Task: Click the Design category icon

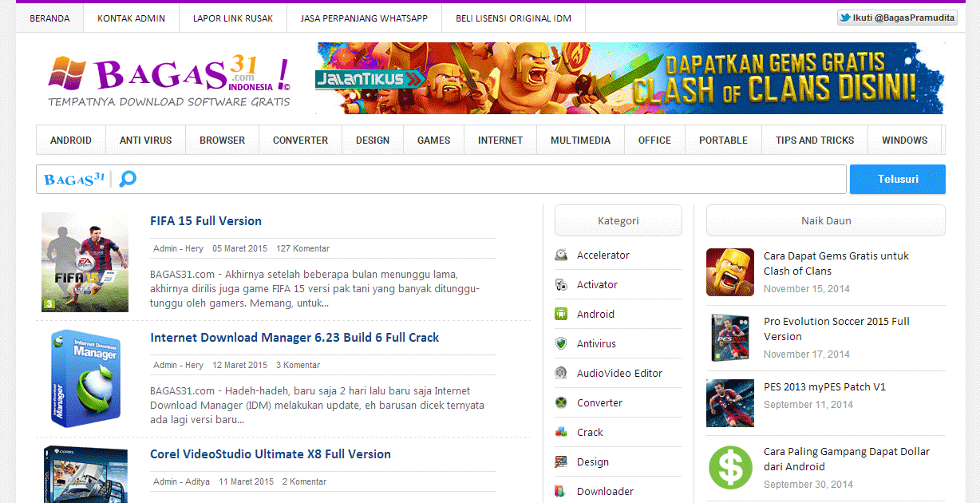Action: coord(561,462)
